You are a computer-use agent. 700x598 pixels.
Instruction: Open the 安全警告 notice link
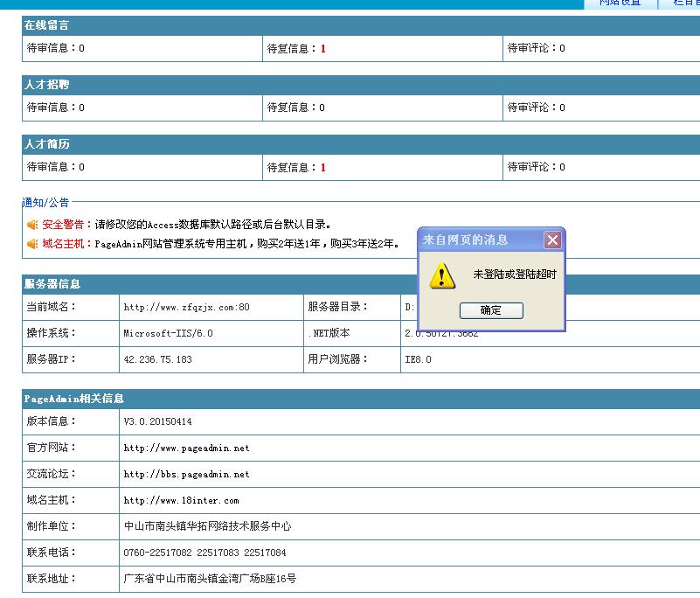(67, 225)
